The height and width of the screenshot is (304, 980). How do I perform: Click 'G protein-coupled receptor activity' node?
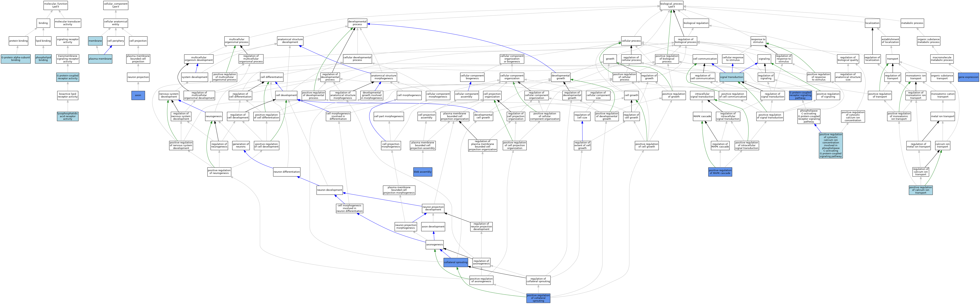[x=68, y=77]
